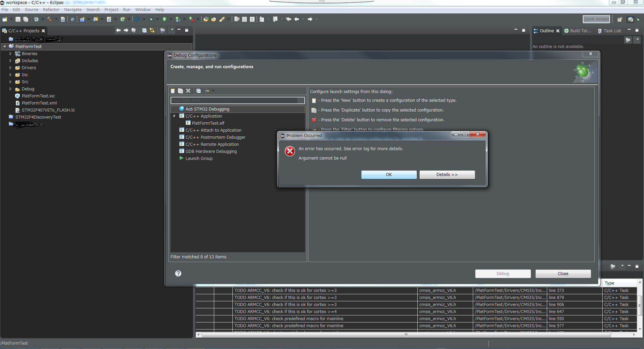Image resolution: width=644 pixels, height=349 pixels.
Task: Click New launch configuration icon in dialog
Action: (x=173, y=91)
